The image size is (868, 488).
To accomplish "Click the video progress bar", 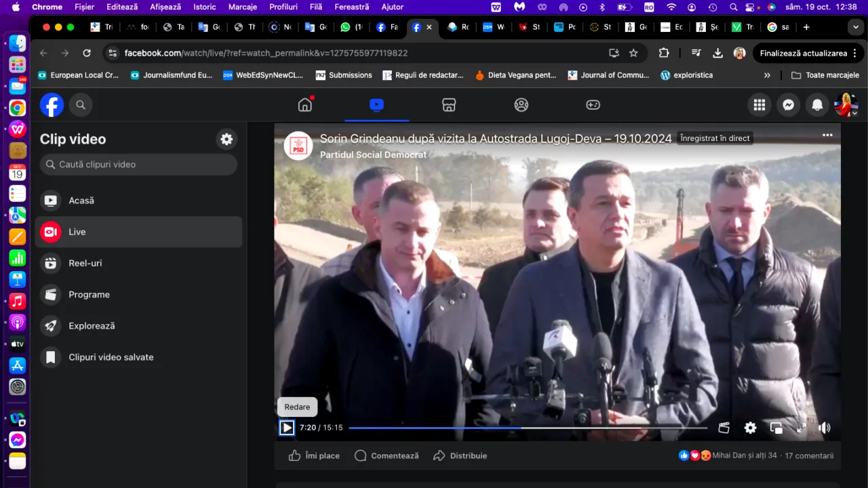I will tap(528, 428).
